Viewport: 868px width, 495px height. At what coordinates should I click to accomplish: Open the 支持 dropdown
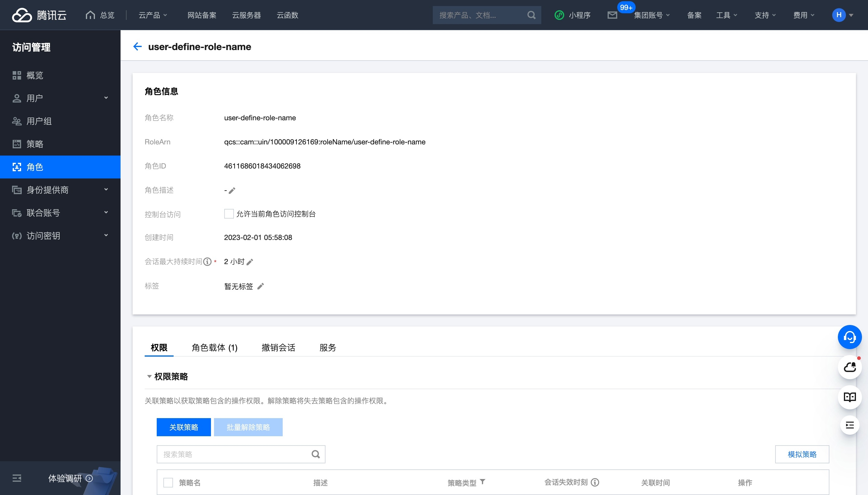coord(765,15)
